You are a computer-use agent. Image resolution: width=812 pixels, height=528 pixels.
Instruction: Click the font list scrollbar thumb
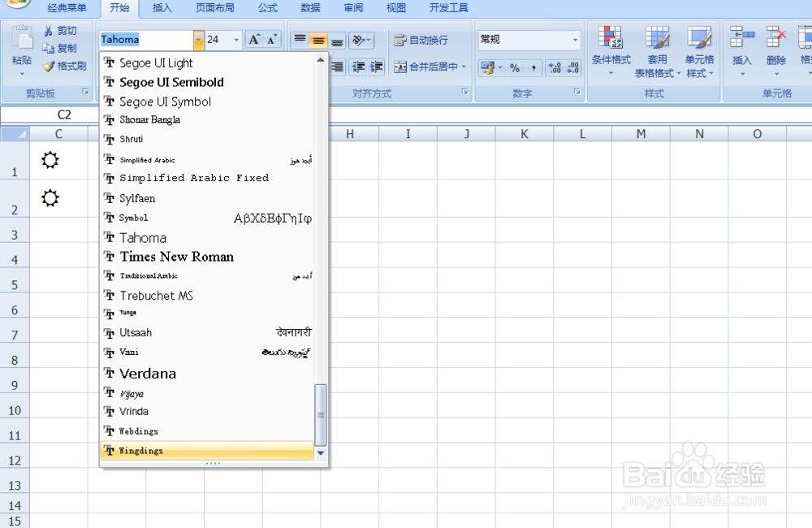point(321,415)
